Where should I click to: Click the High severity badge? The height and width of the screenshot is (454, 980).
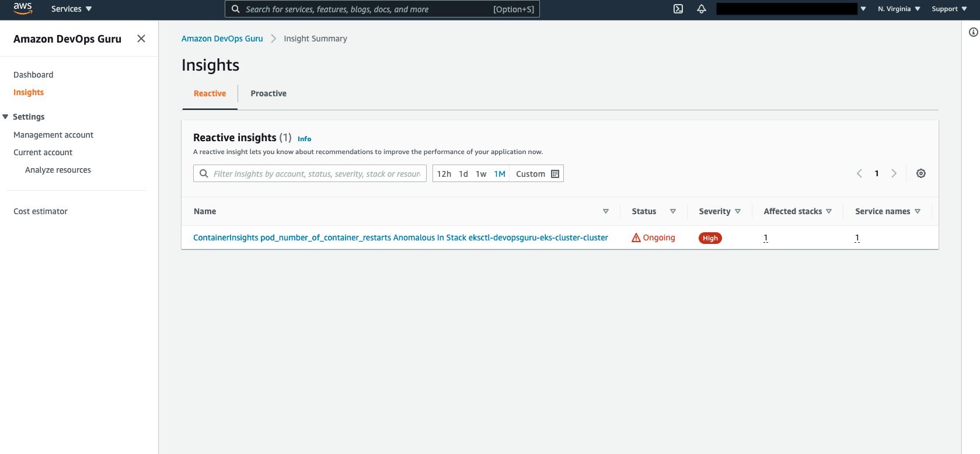point(710,238)
